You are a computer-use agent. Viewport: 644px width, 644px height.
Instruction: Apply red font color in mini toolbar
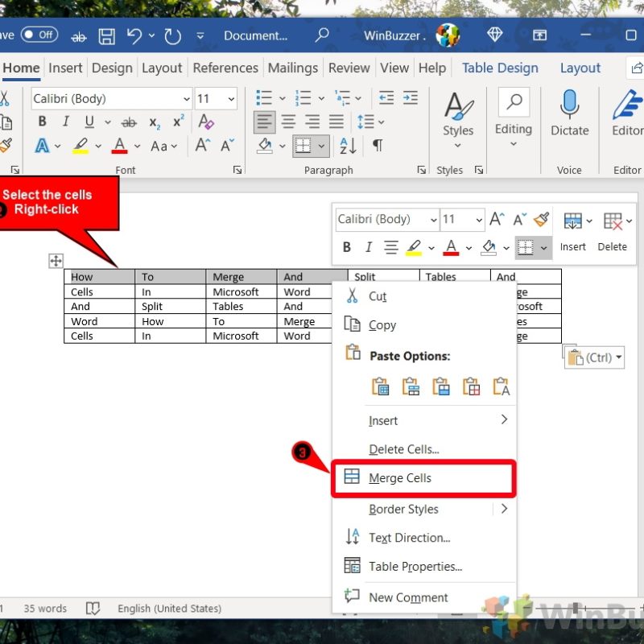tap(451, 247)
